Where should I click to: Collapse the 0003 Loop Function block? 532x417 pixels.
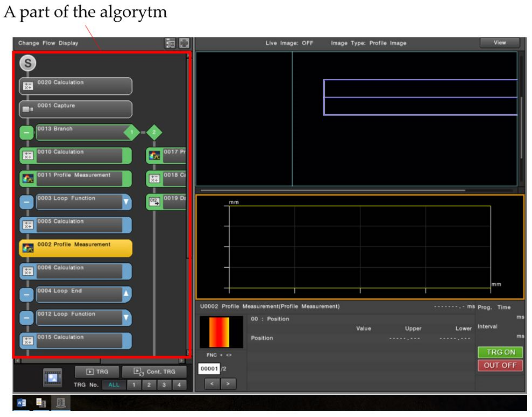click(26, 202)
